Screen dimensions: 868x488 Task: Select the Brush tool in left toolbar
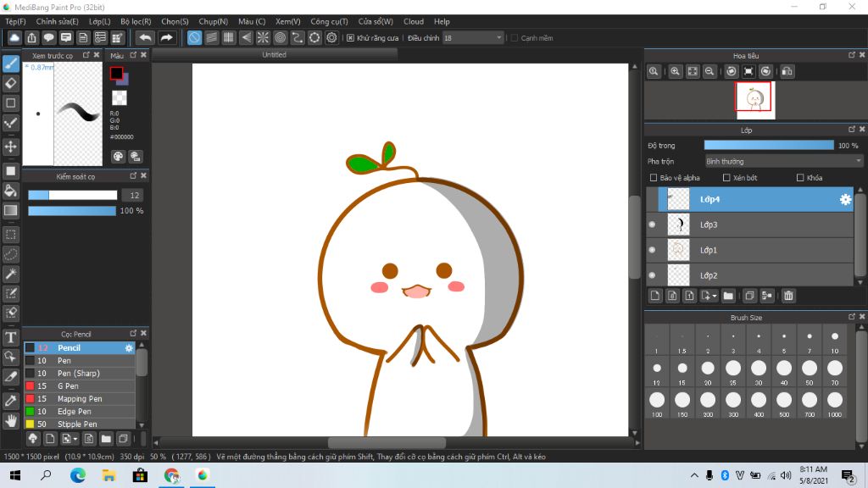10,64
